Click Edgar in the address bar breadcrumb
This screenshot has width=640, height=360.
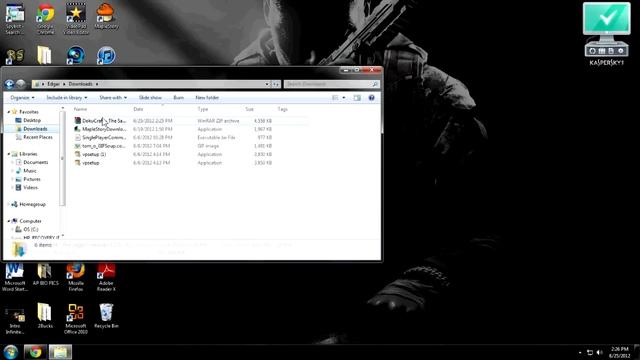53,84
